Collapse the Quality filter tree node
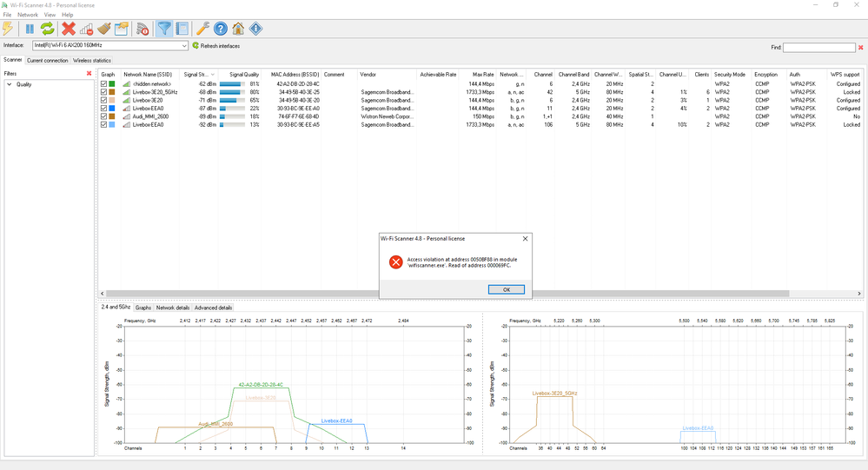 click(x=10, y=84)
